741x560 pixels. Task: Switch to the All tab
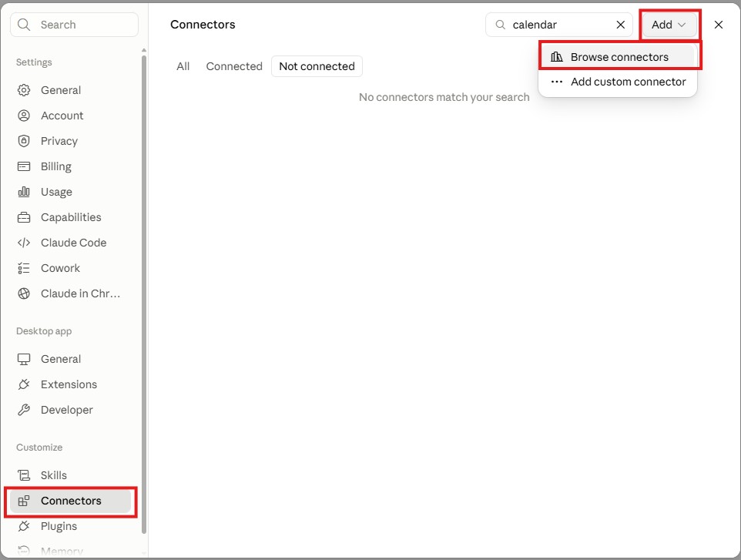pyautogui.click(x=183, y=67)
